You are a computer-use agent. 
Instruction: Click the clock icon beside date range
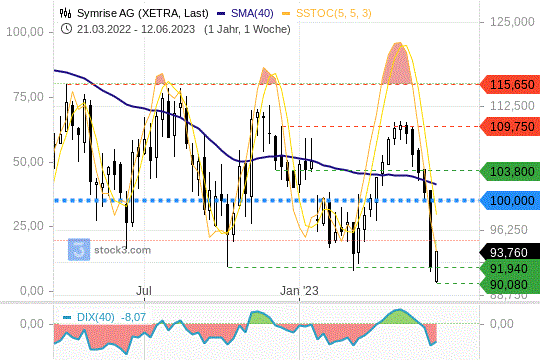66,29
